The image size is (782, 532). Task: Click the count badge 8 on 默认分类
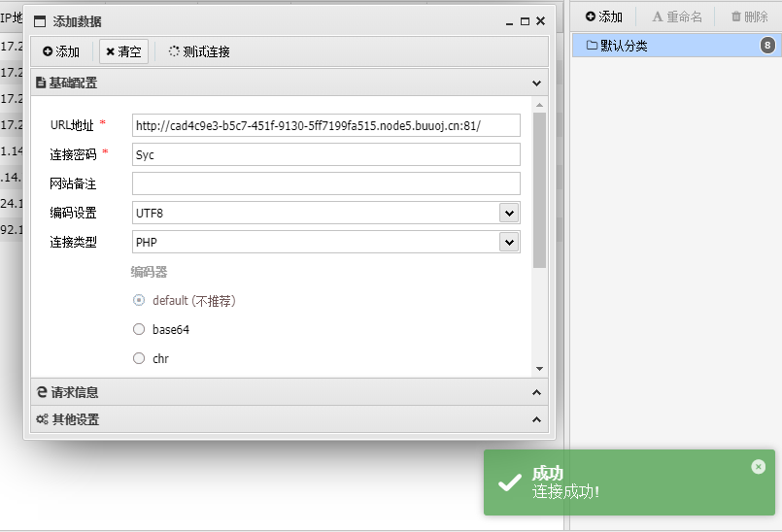pyautogui.click(x=767, y=46)
